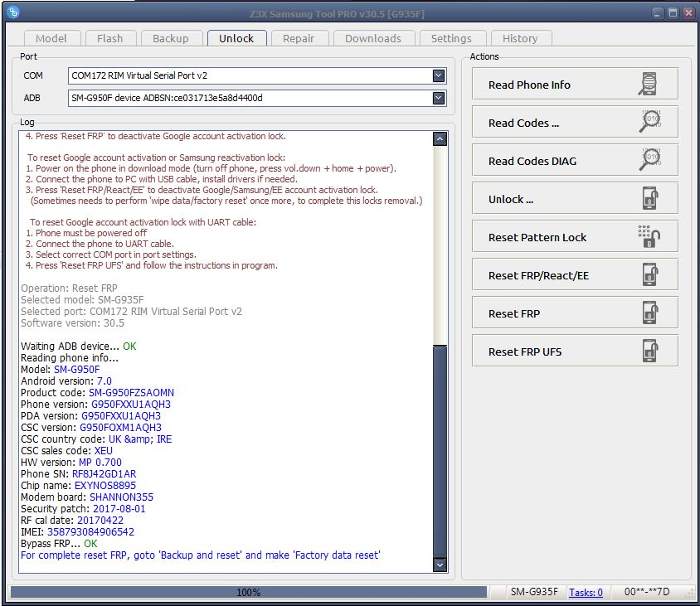Viewport: 700px width, 606px height.
Task: Click the 'Factory data reset' instruction line
Action: pos(201,555)
